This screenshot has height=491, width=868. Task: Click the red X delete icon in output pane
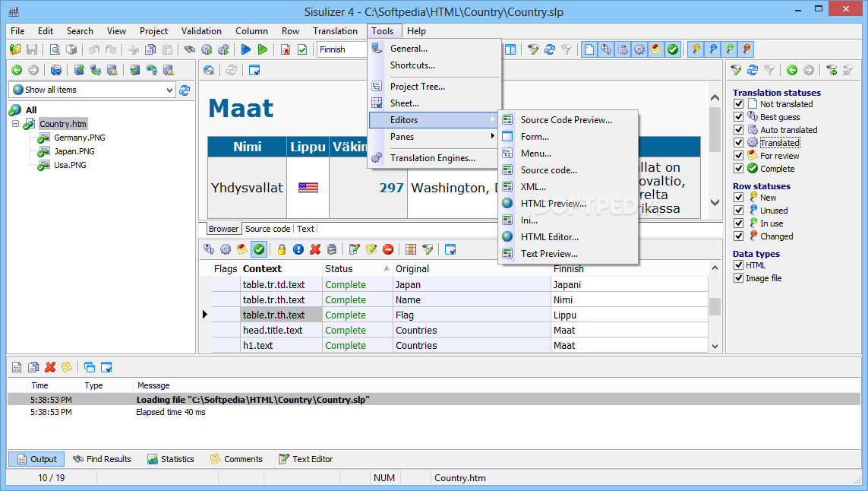[x=50, y=367]
